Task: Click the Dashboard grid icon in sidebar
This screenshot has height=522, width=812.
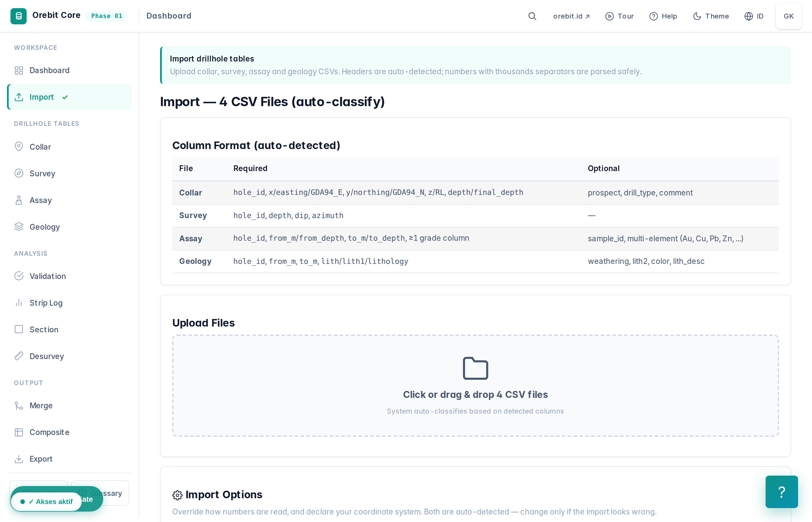Action: 19,70
